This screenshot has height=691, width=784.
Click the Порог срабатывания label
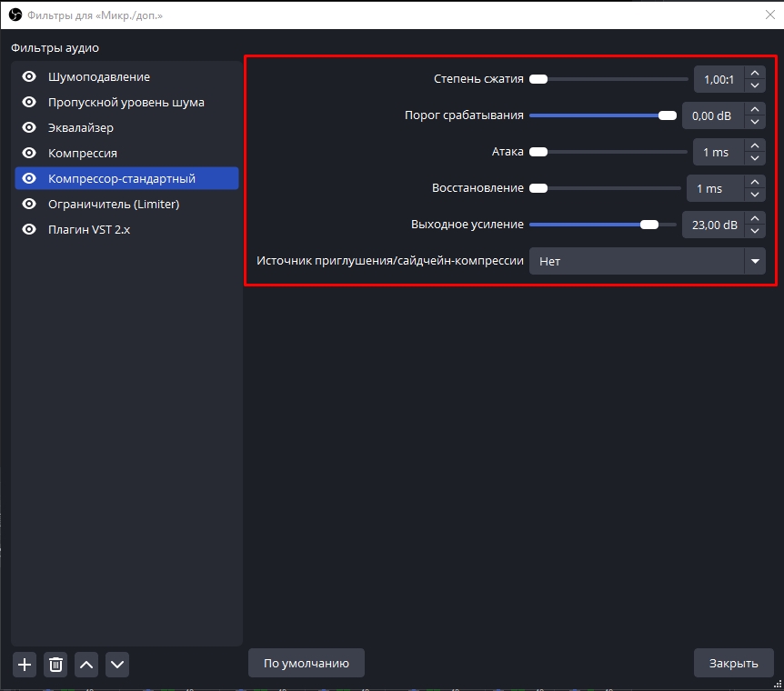coord(464,115)
